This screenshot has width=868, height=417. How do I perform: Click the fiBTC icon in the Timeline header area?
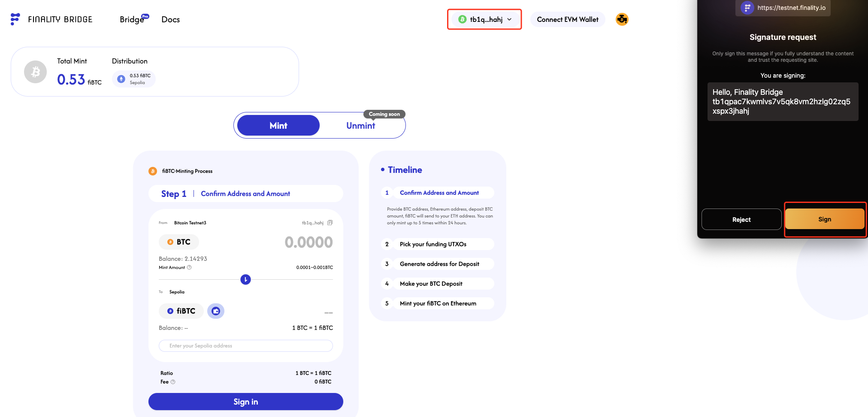pos(153,171)
